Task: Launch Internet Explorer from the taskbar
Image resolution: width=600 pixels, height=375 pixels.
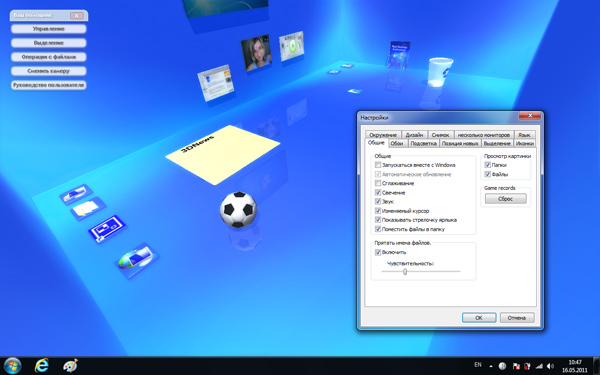Action: tap(41, 366)
